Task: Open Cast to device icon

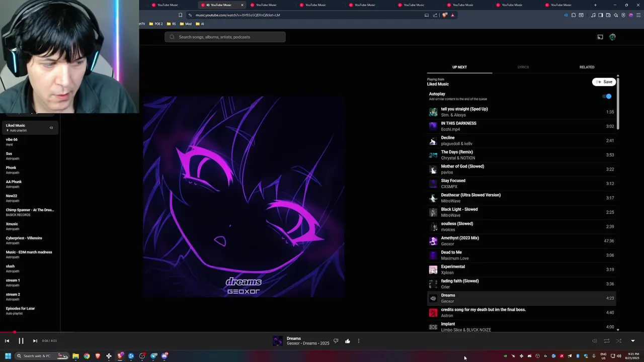Action: coord(600,37)
